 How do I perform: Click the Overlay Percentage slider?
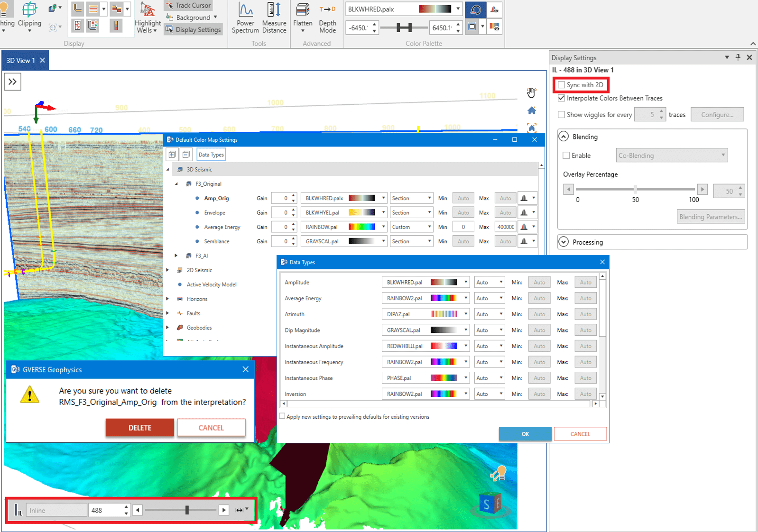click(x=635, y=189)
